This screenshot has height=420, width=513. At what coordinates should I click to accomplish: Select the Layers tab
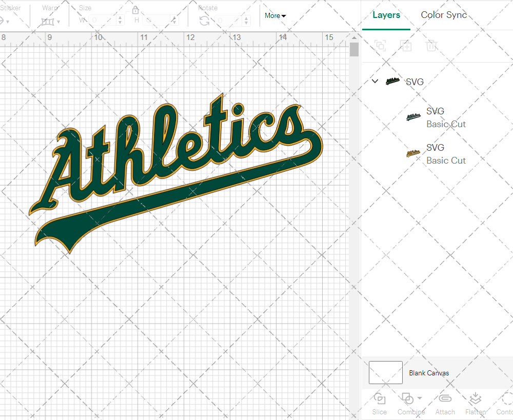(386, 15)
